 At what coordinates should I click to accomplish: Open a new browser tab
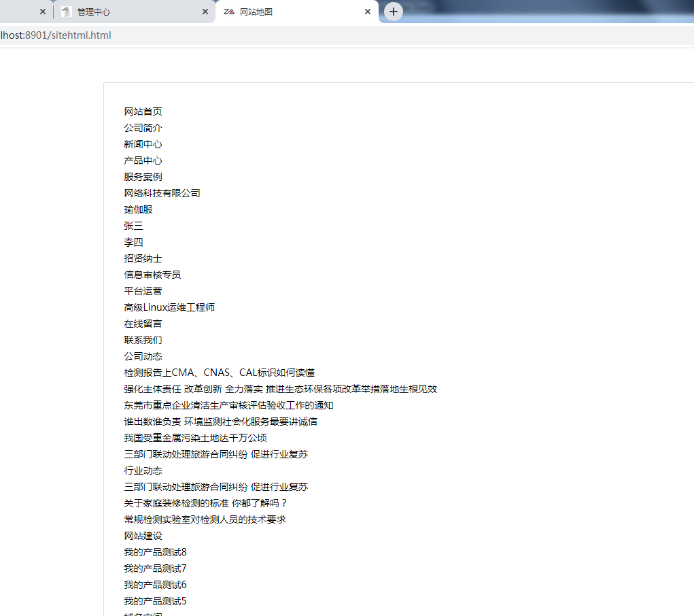[393, 11]
